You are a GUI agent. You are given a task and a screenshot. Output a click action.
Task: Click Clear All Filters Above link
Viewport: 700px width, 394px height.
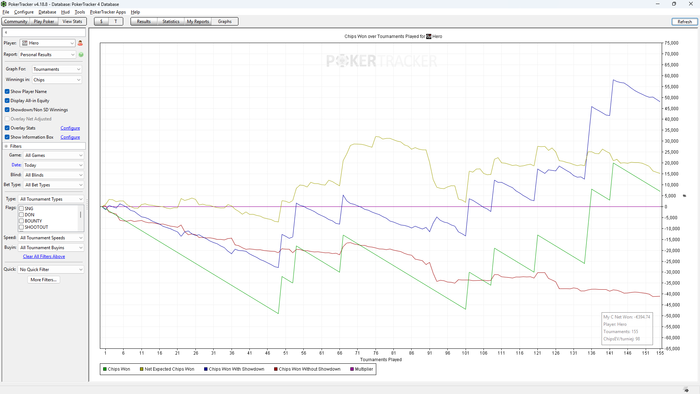point(44,257)
